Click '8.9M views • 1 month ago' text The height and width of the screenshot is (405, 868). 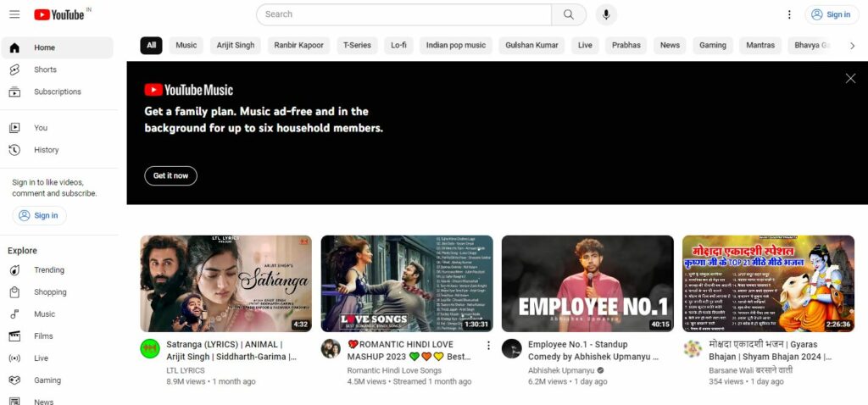pos(211,382)
